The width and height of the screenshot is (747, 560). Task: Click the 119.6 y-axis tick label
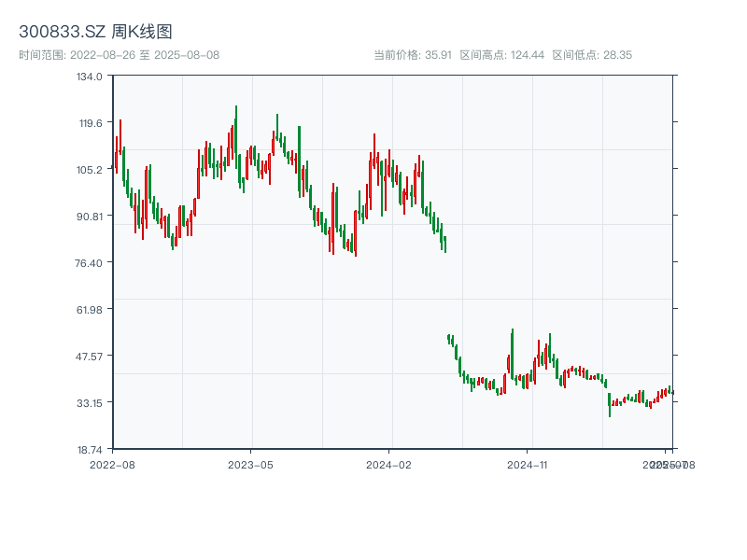point(90,123)
